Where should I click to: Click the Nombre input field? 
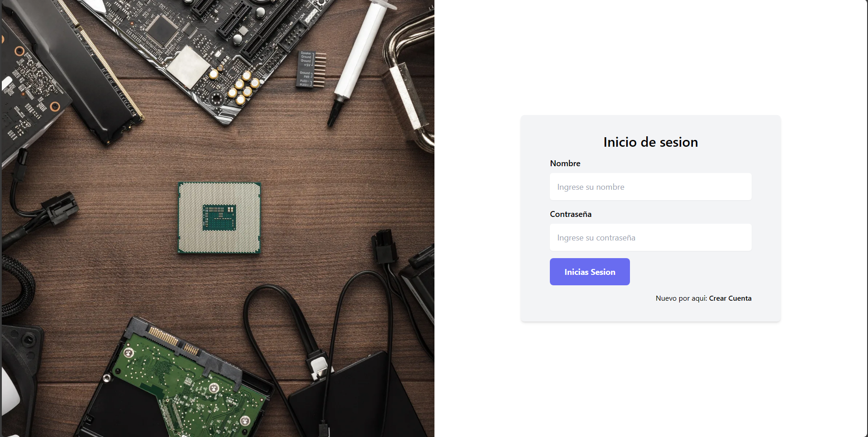point(650,187)
